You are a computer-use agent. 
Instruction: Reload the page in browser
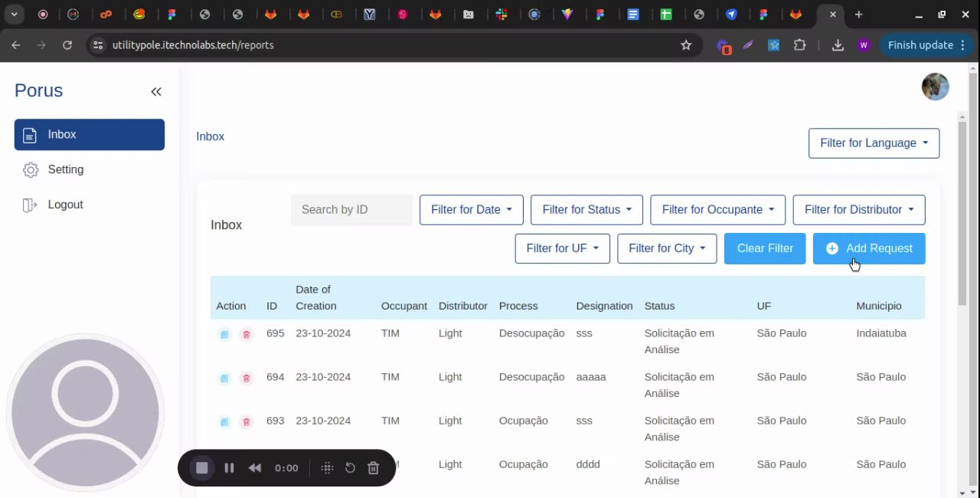tap(67, 45)
